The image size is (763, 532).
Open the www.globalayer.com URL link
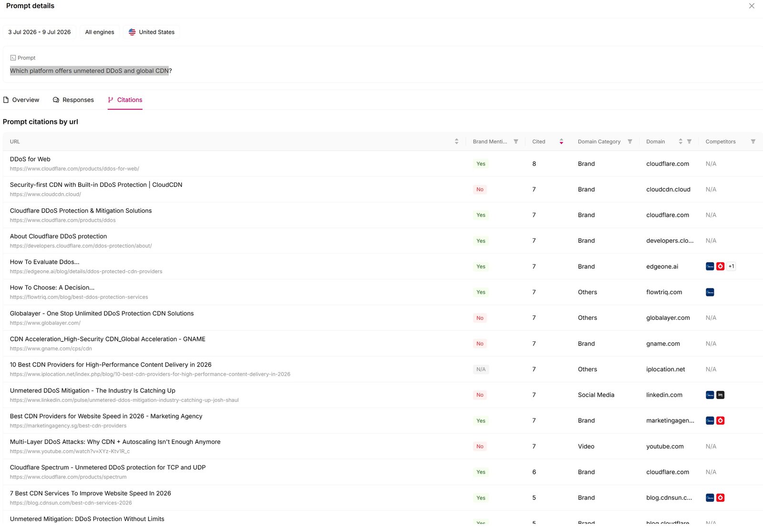pos(45,323)
